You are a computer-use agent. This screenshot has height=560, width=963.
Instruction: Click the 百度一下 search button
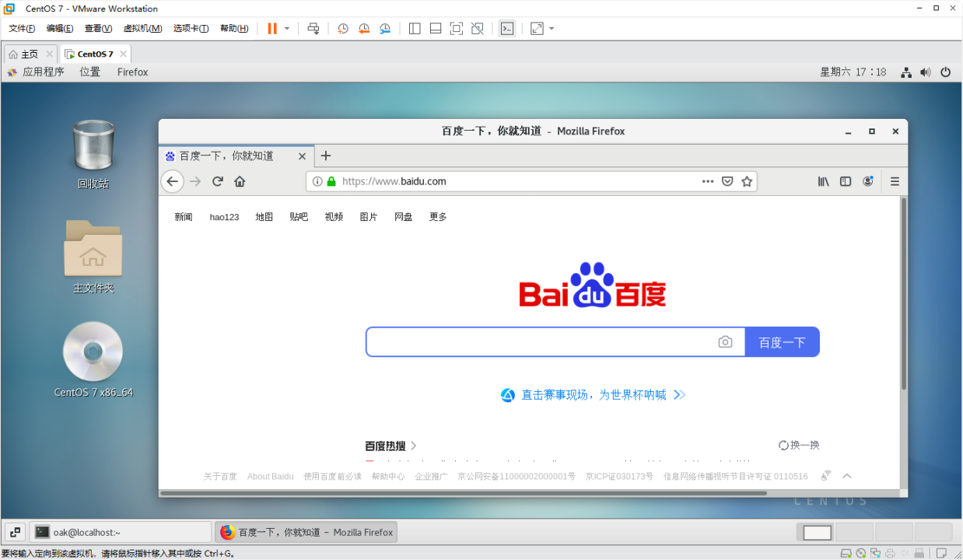pos(783,342)
